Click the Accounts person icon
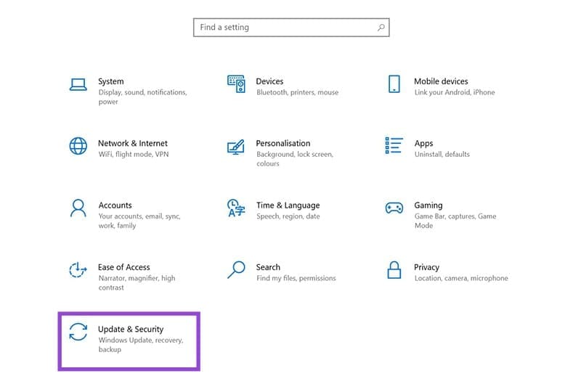Screen dimensions: 581x392 click(x=78, y=208)
